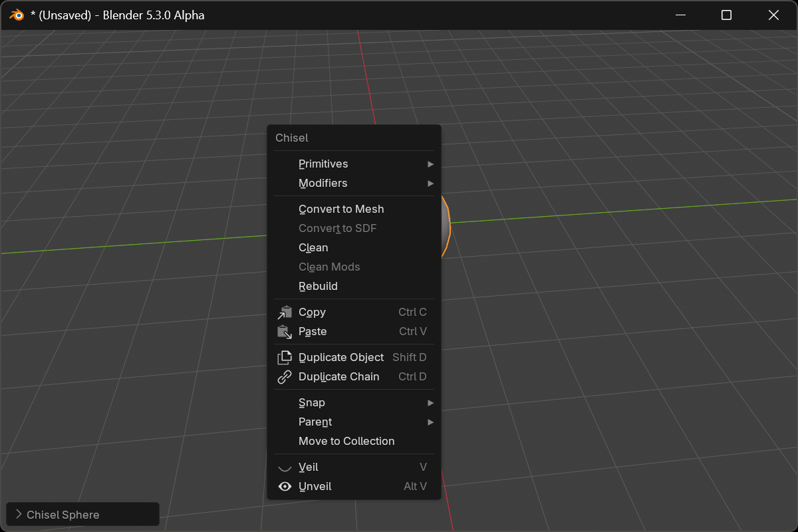Click the Unveil eye icon
This screenshot has width=798, height=532.
285,486
